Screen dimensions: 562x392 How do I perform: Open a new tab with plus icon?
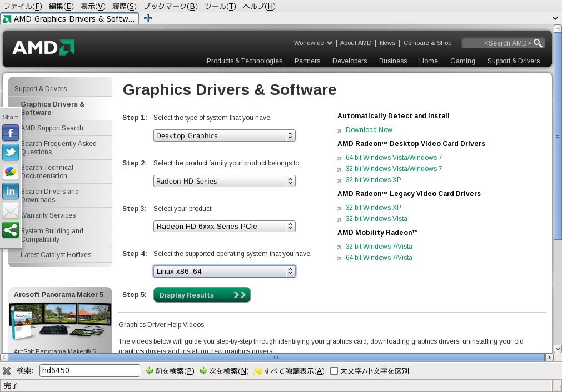tap(148, 19)
